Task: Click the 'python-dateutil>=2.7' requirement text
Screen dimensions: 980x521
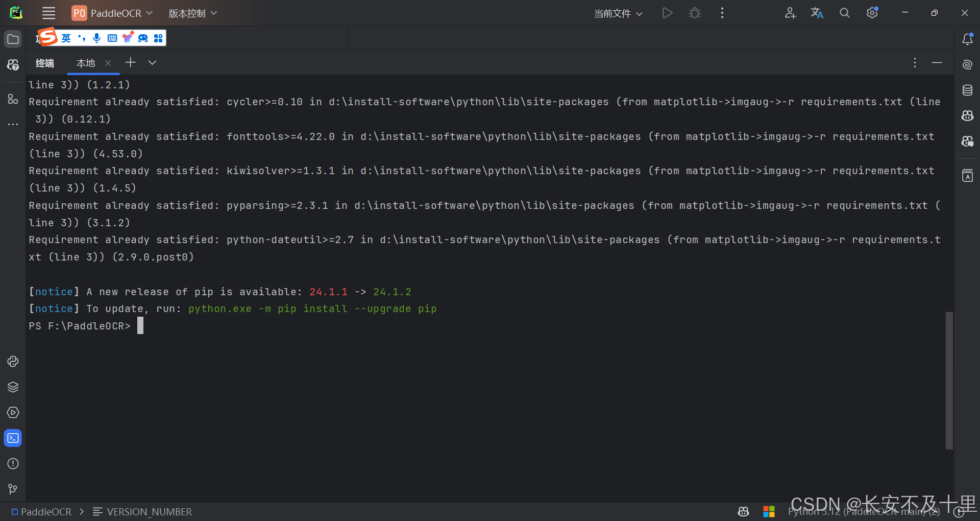Action: [x=290, y=240]
